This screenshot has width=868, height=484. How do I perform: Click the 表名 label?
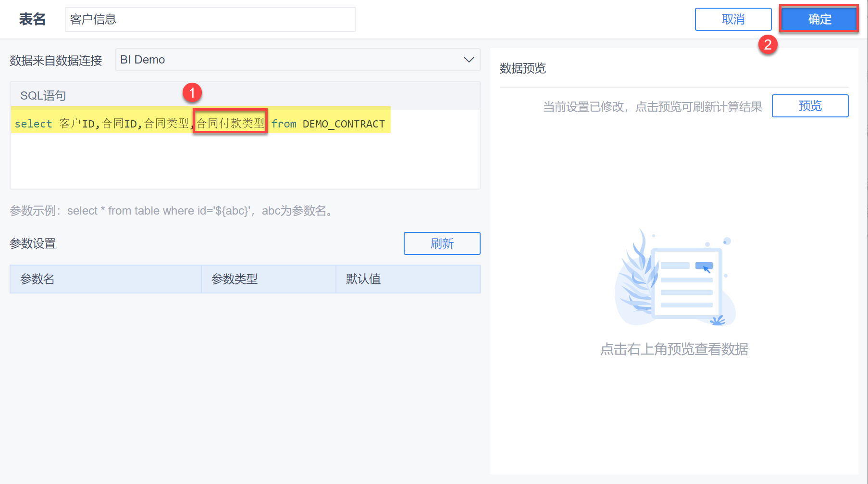coord(32,19)
